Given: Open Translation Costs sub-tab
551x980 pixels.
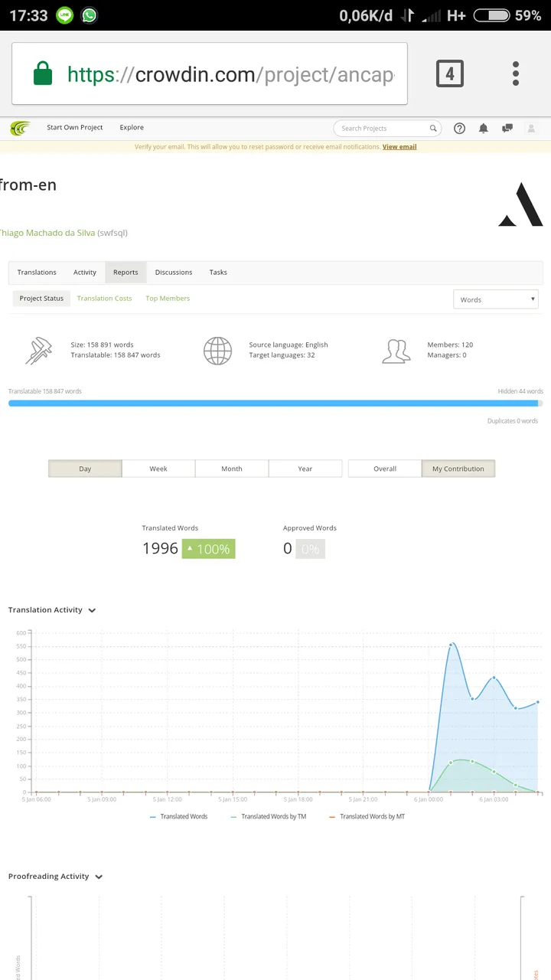Looking at the screenshot, I should pyautogui.click(x=104, y=298).
